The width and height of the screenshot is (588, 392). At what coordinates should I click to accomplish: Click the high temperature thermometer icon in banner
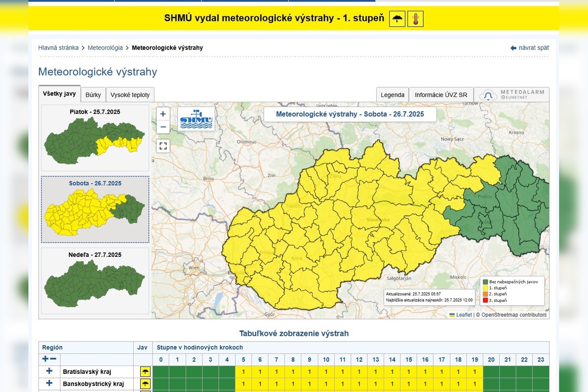point(415,19)
